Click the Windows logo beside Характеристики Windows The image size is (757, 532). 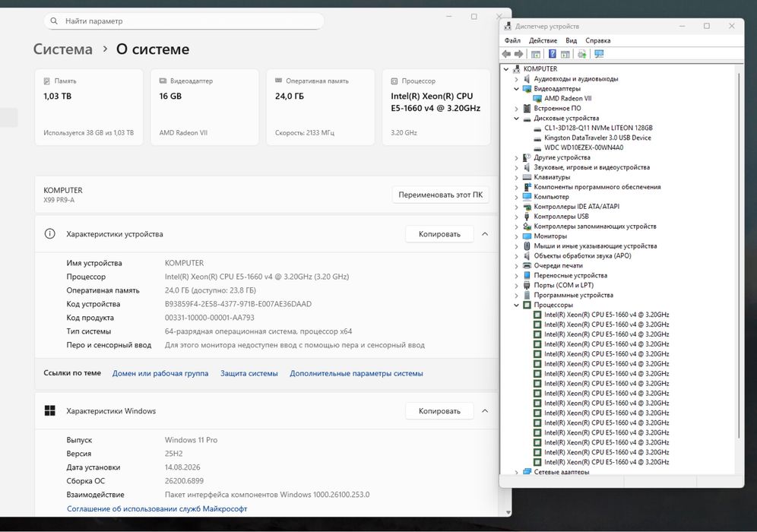click(49, 411)
